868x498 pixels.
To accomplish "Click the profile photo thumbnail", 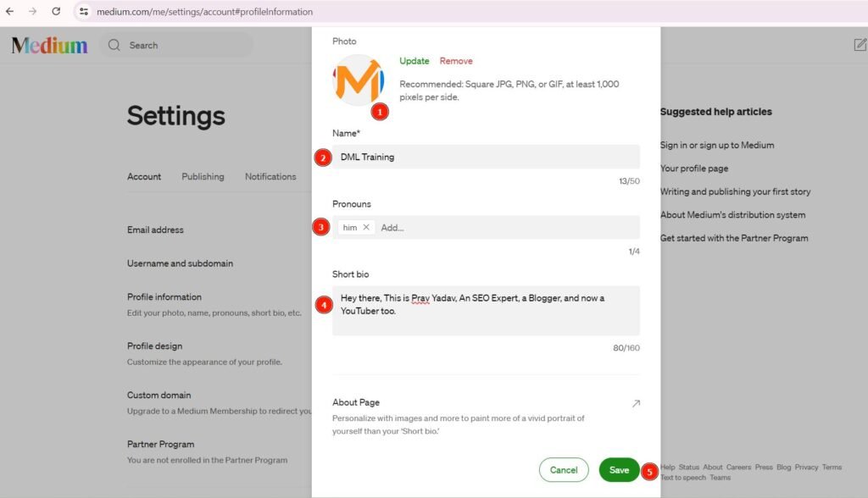I will (x=359, y=80).
